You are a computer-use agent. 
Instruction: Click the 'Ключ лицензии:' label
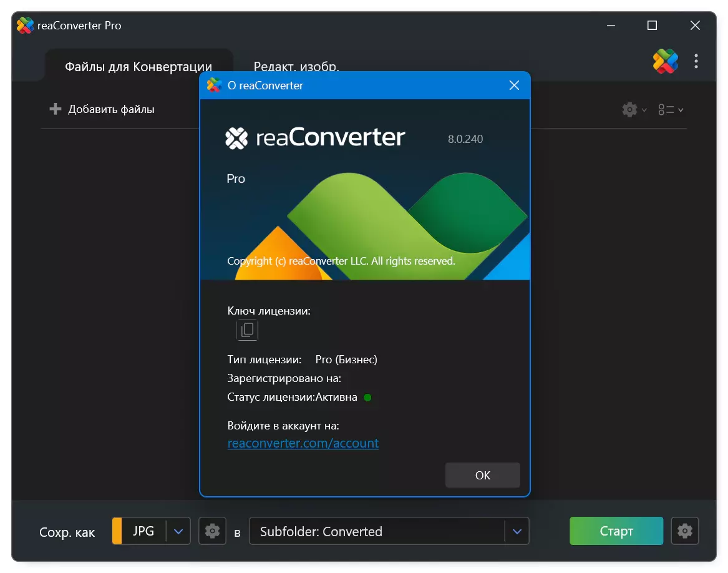pos(269,311)
